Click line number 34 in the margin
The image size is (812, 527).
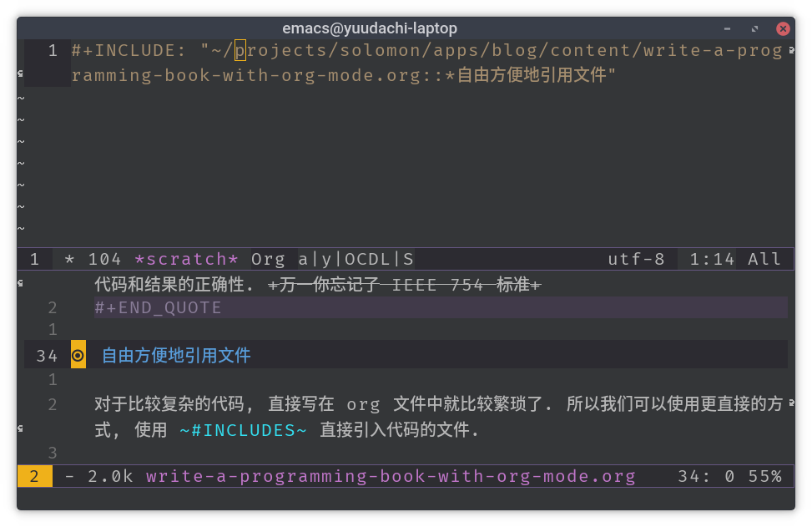coord(46,354)
